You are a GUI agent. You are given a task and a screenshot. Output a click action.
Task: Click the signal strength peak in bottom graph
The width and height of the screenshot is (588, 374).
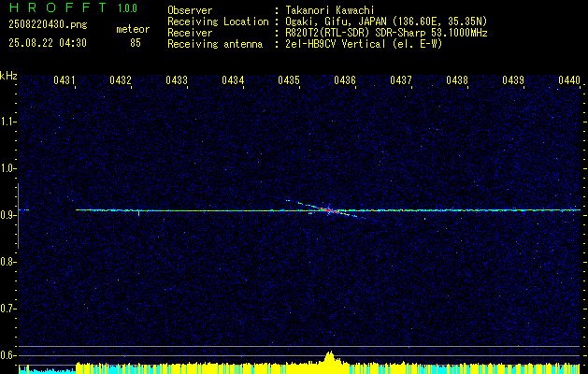click(330, 356)
